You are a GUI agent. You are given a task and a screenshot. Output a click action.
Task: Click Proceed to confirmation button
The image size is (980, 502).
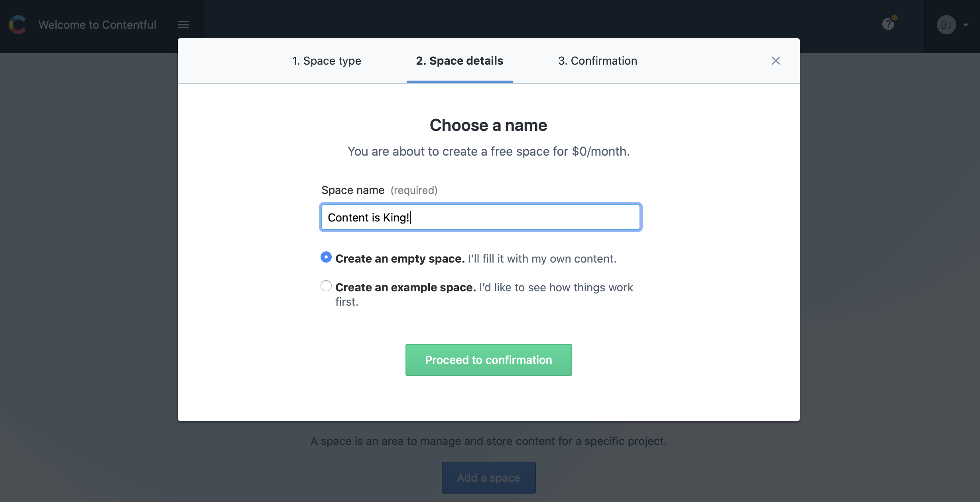tap(488, 360)
